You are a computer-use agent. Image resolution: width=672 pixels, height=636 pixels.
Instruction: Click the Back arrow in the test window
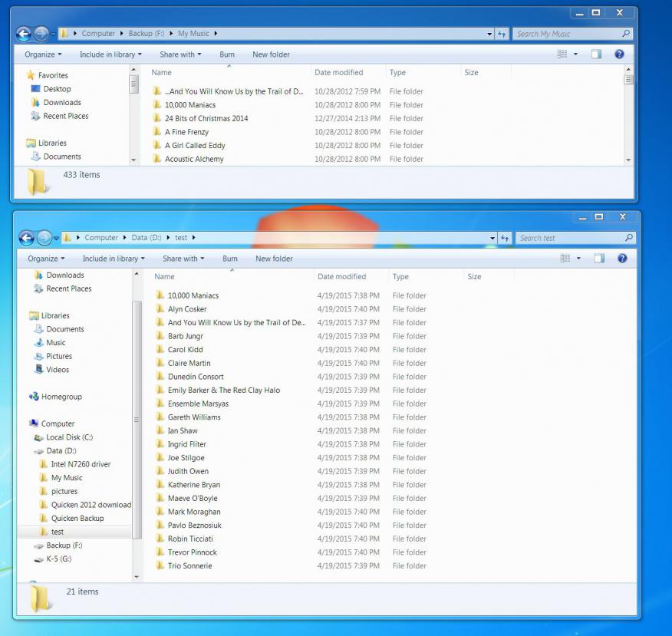[26, 238]
